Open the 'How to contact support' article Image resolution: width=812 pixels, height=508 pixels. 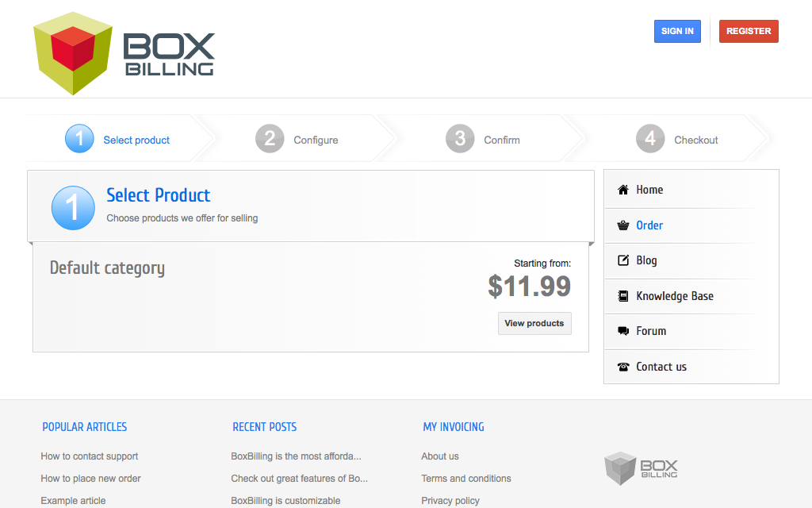tap(90, 456)
